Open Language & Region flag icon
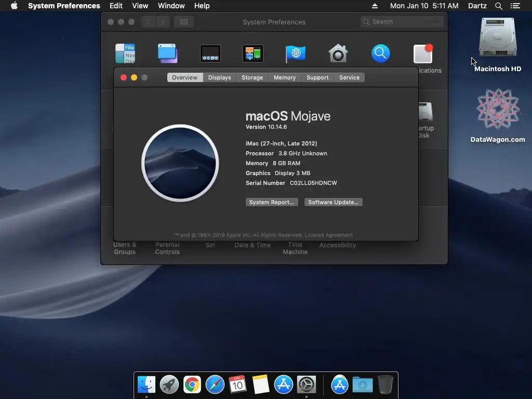The height and width of the screenshot is (399, 532). [x=296, y=54]
